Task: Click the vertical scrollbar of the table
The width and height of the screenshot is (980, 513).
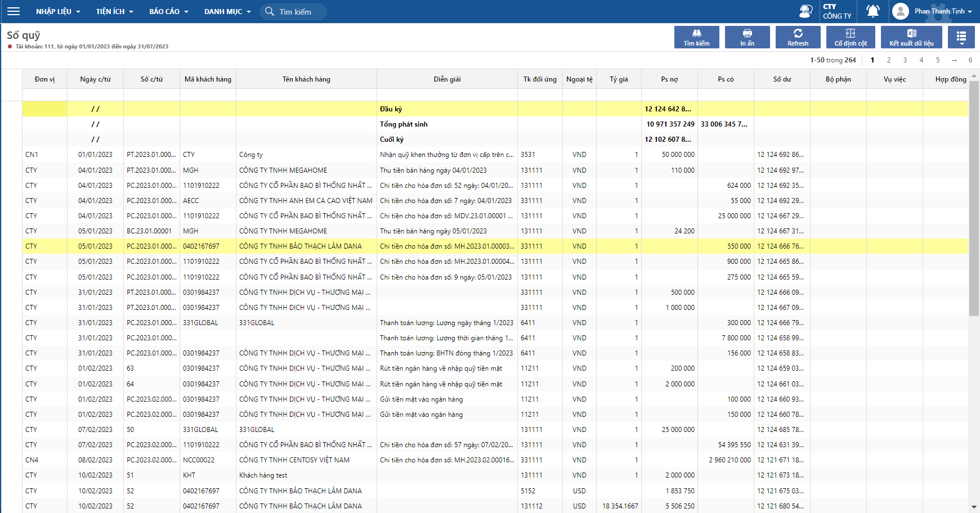Action: pyautogui.click(x=974, y=197)
